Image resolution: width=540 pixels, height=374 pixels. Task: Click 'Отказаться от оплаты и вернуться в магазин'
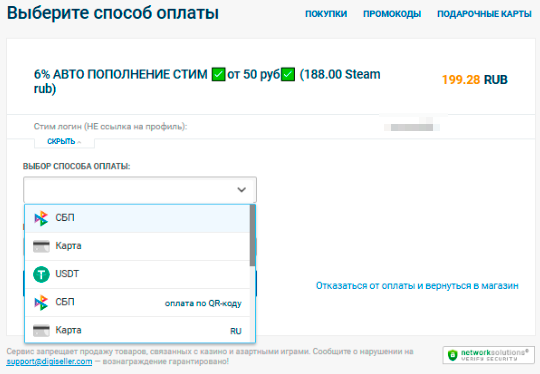click(417, 286)
